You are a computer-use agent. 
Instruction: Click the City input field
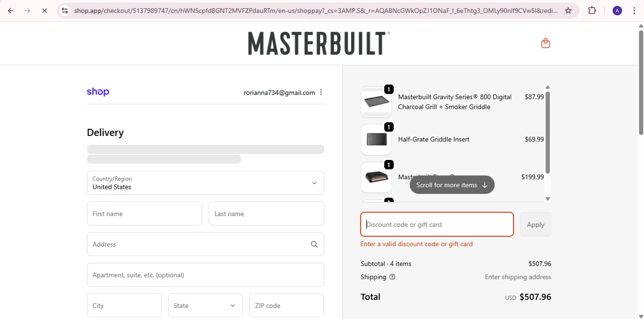click(124, 305)
